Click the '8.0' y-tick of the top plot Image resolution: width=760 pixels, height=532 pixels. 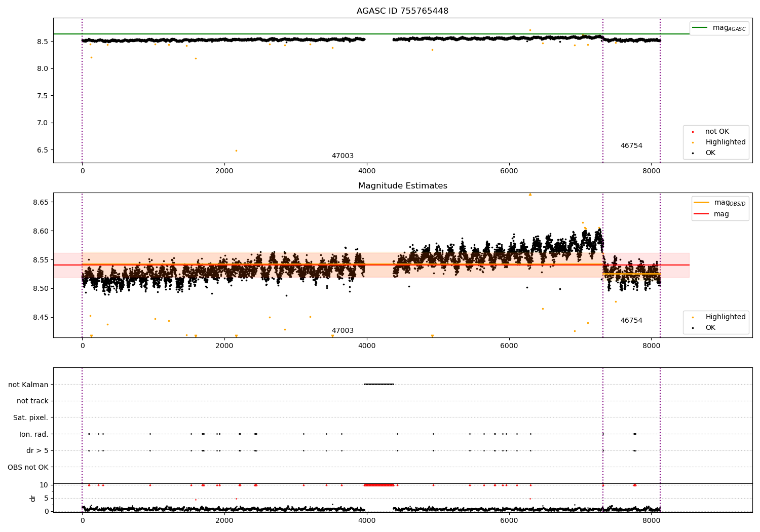[x=43, y=69]
